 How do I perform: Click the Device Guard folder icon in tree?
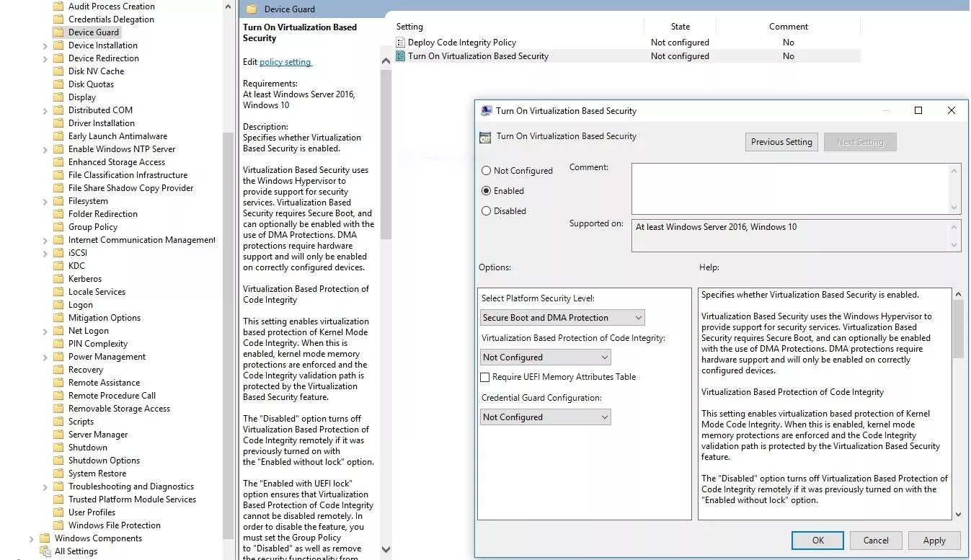(58, 32)
